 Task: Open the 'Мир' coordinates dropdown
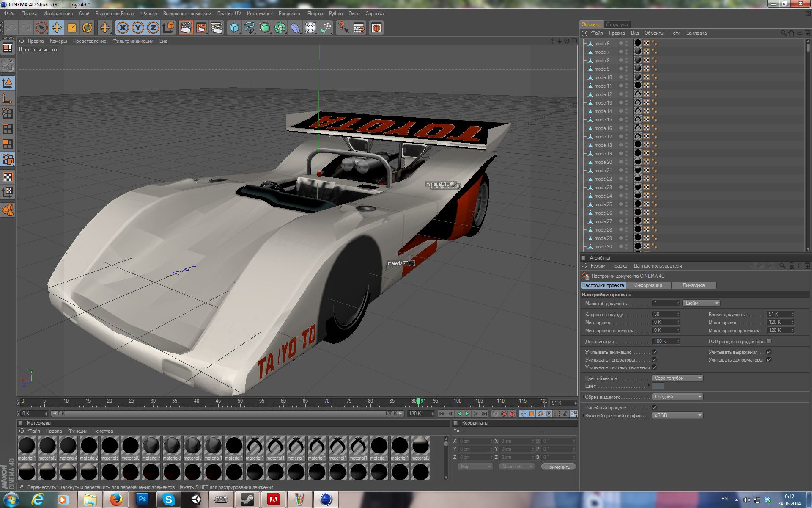[476, 467]
